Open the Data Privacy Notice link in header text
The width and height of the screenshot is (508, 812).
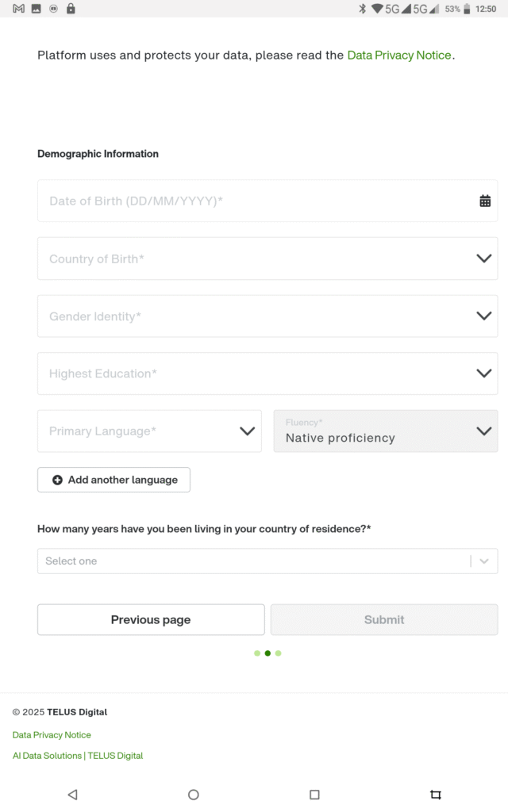(x=399, y=56)
